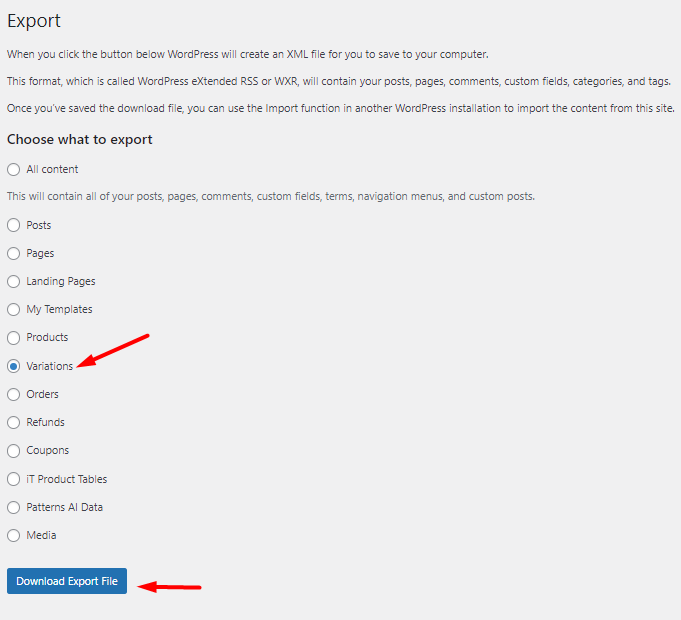681x620 pixels.
Task: Select Patterns AI Data radio button
Action: point(13,508)
